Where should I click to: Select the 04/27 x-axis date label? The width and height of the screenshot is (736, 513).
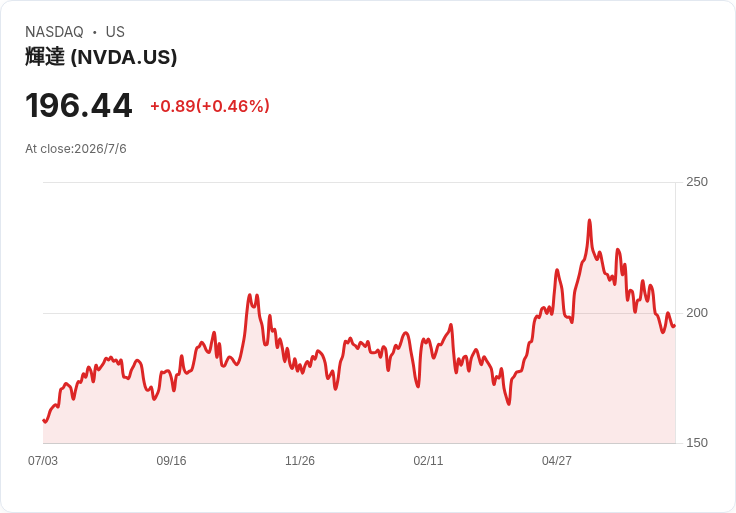pos(557,460)
